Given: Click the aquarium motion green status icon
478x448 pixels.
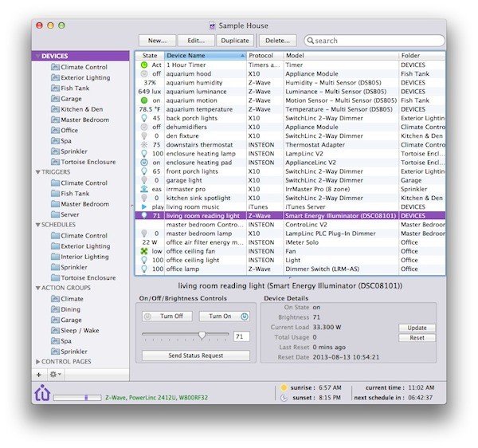Looking at the screenshot, I should point(145,100).
